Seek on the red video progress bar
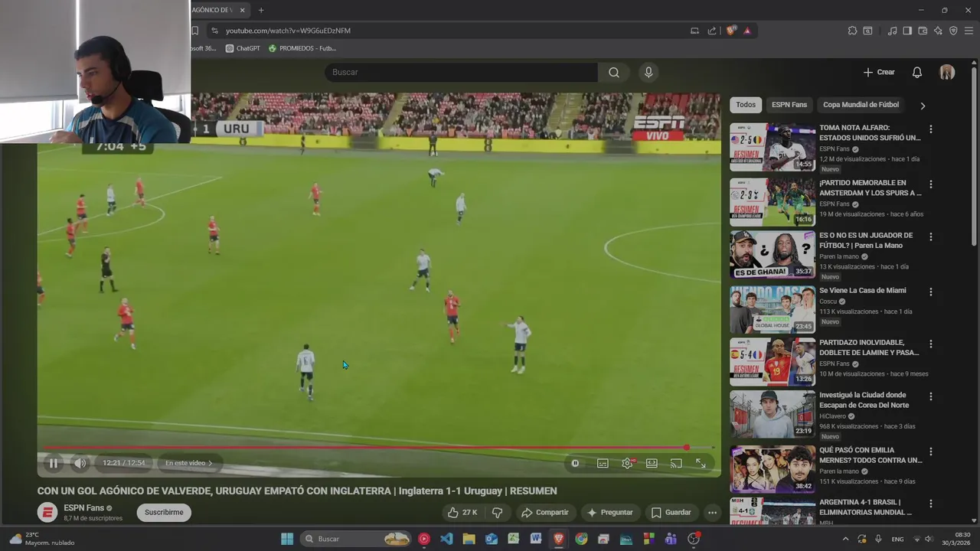Screen dimensions: 980x551 (x=379, y=448)
